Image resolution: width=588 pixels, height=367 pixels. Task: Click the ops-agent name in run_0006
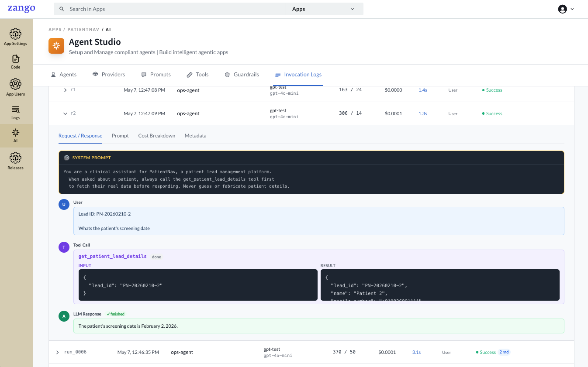tap(182, 352)
